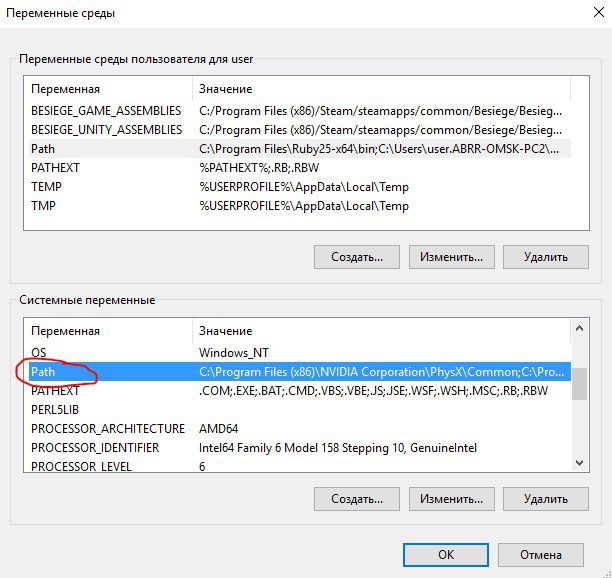612x578 pixels.
Task: Click NVIDIA Corporation PhysX path value
Action: tap(381, 372)
